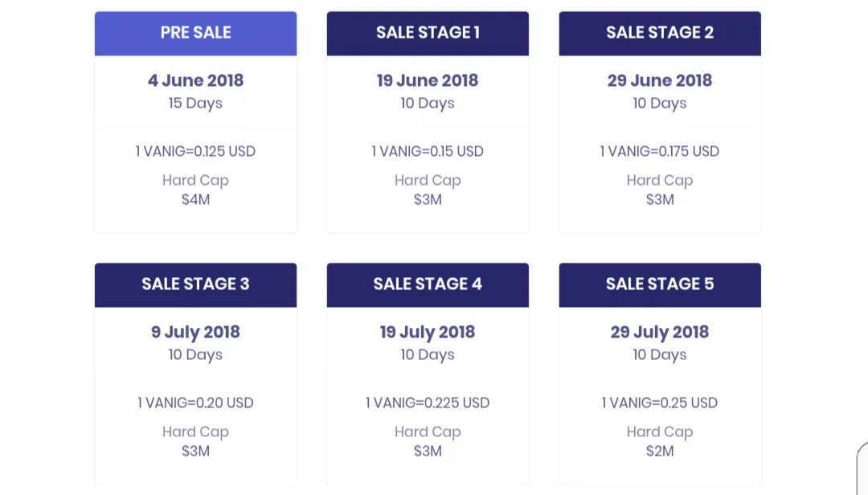This screenshot has height=495, width=868.
Task: Open the SALE STAGE 2 header
Action: 660,33
